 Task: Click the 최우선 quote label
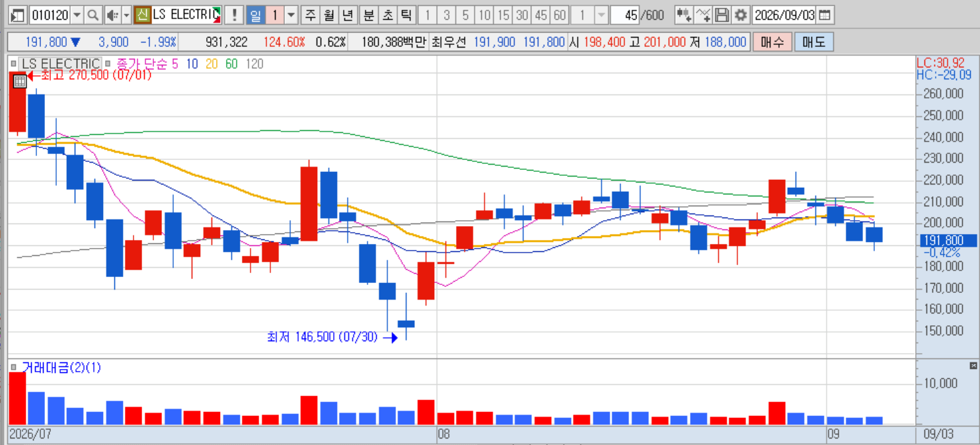448,42
